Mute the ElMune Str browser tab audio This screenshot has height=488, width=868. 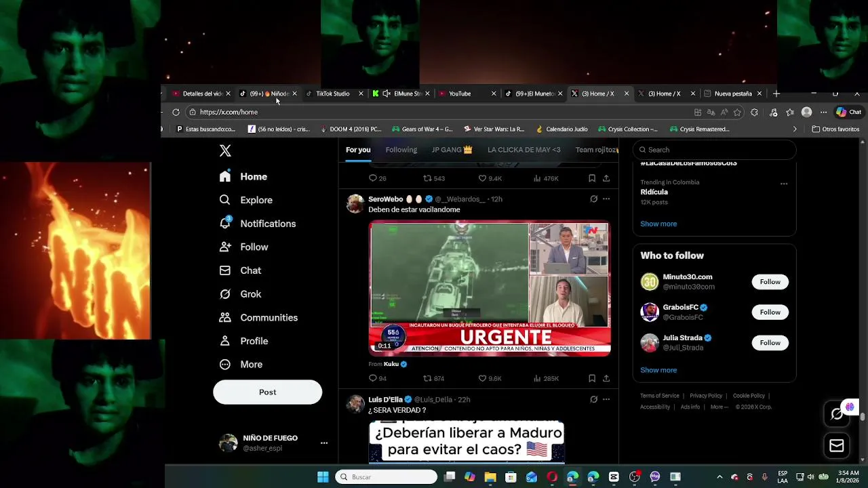(387, 94)
